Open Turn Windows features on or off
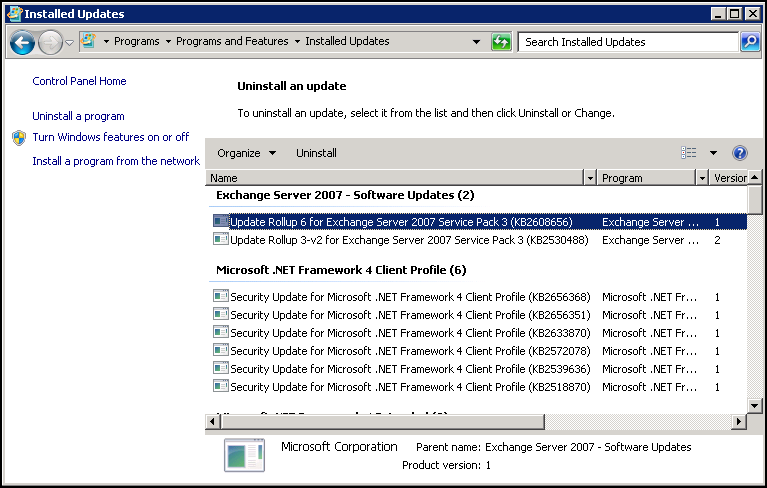This screenshot has width=767, height=488. pyautogui.click(x=111, y=137)
